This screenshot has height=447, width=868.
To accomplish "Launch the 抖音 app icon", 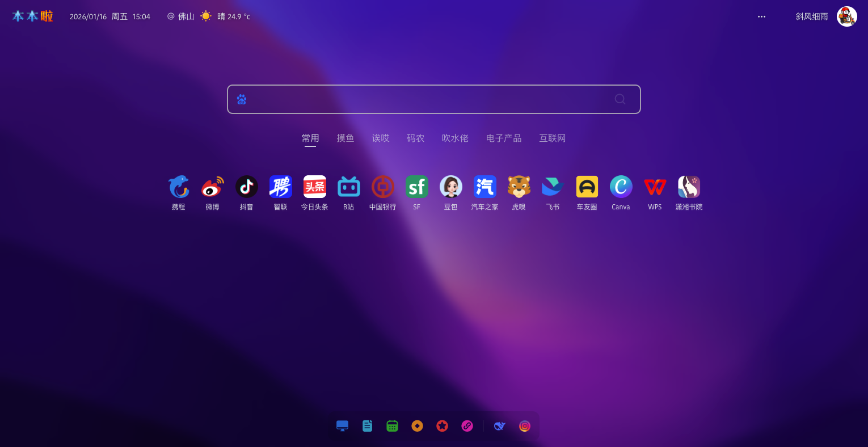I will click(247, 187).
